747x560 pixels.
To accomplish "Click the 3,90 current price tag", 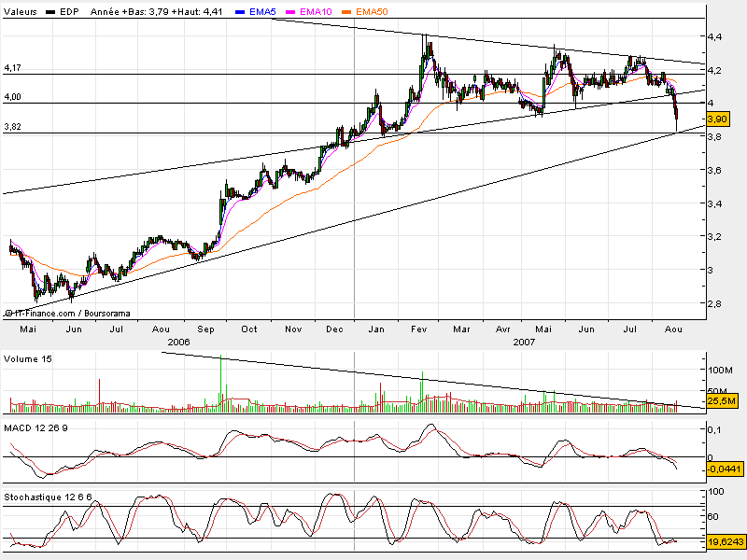I will click(717, 119).
